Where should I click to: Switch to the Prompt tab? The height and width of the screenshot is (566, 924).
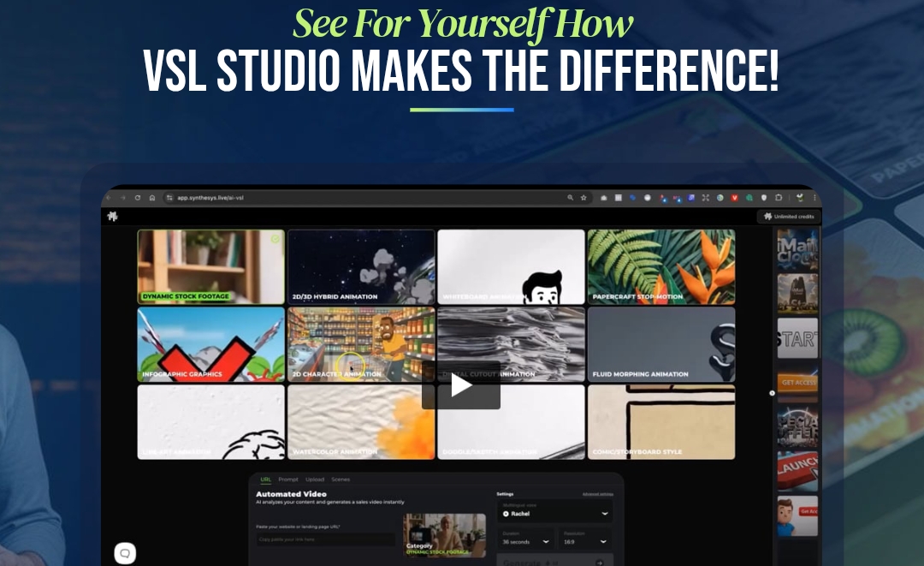tap(288, 480)
